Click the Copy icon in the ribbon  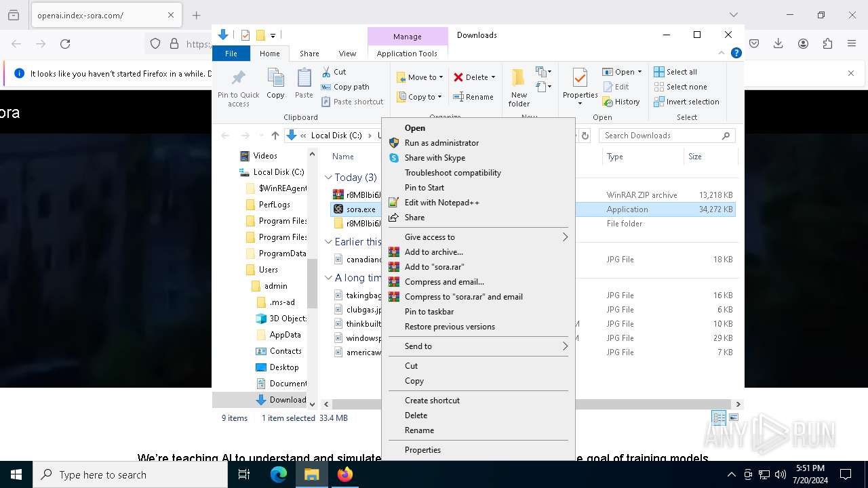pos(275,77)
